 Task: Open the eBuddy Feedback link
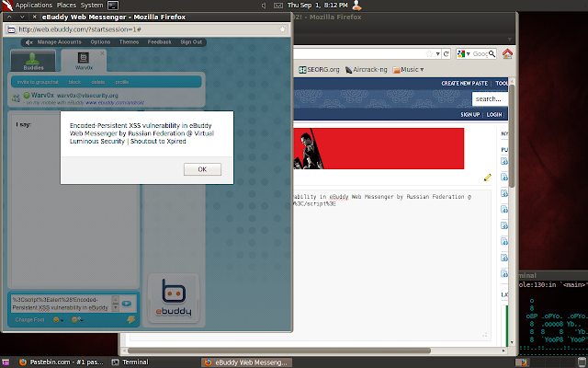coord(159,42)
